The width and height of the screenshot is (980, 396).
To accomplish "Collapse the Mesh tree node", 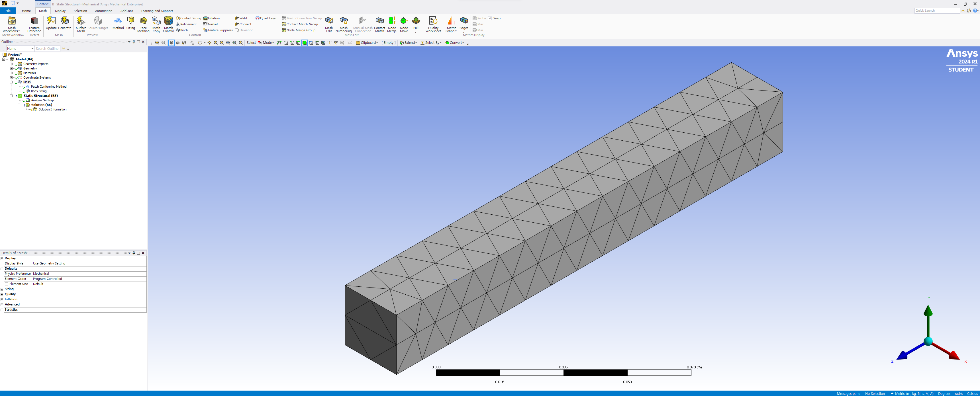I will 11,82.
